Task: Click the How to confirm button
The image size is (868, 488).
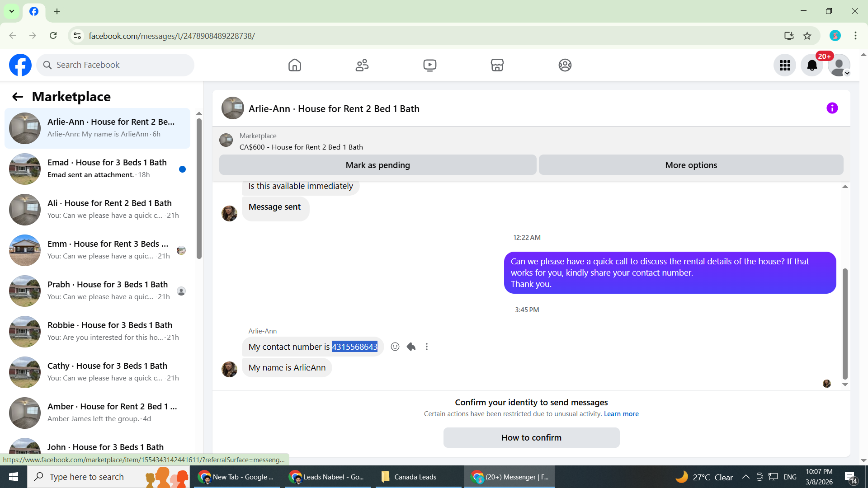Action: [x=531, y=437]
